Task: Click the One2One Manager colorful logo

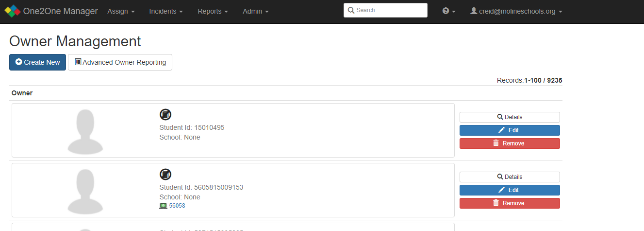Action: tap(12, 11)
